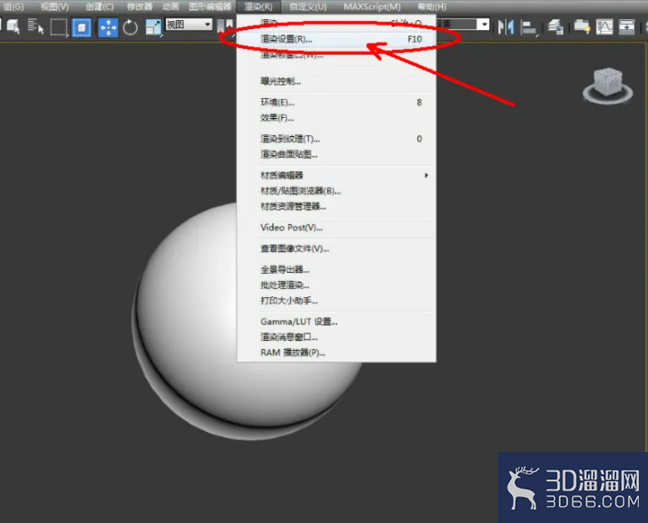648x523 pixels.
Task: Choose 材质/贴图浏览器(B)... menu entry
Action: coord(336,191)
